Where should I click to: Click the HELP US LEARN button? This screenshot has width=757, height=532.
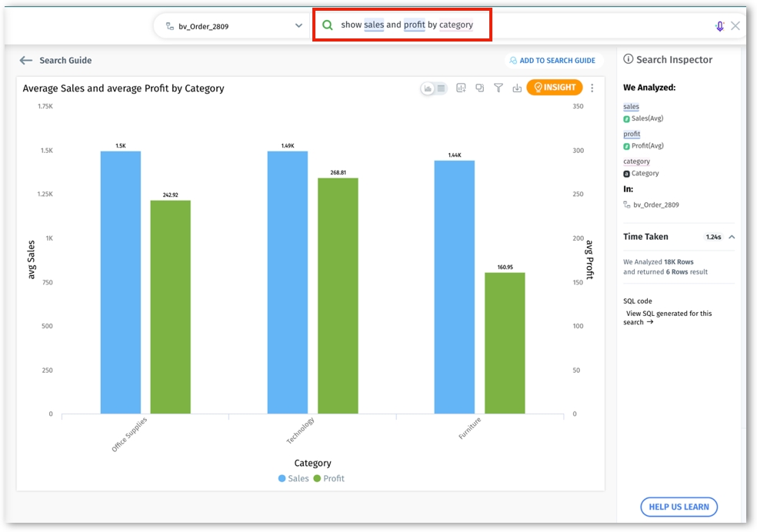tap(679, 507)
